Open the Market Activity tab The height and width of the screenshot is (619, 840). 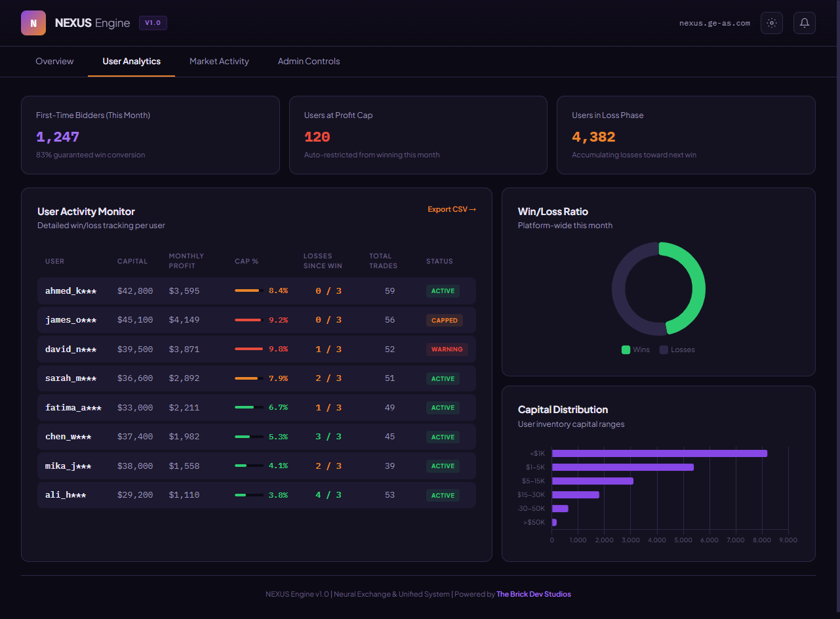coord(219,61)
